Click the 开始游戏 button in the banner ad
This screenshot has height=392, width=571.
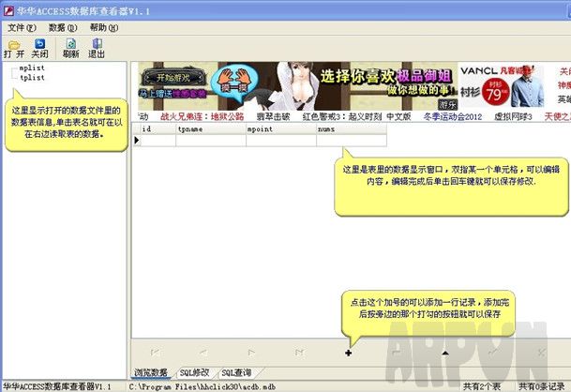coord(172,77)
